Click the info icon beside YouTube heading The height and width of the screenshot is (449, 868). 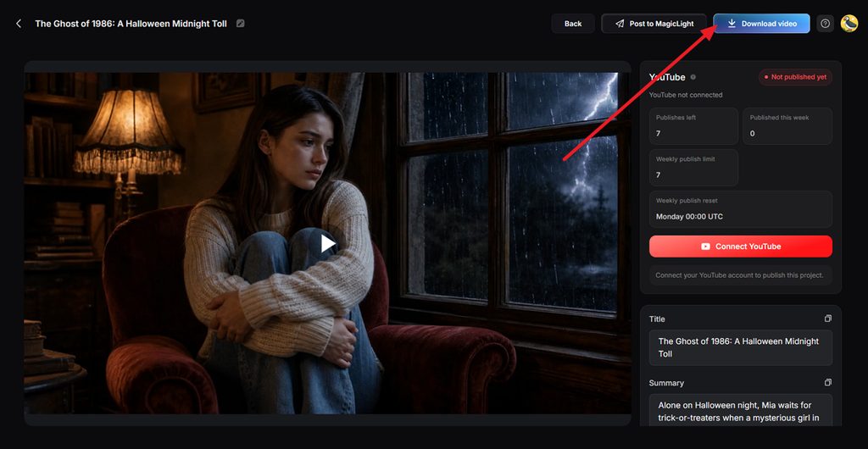[693, 77]
